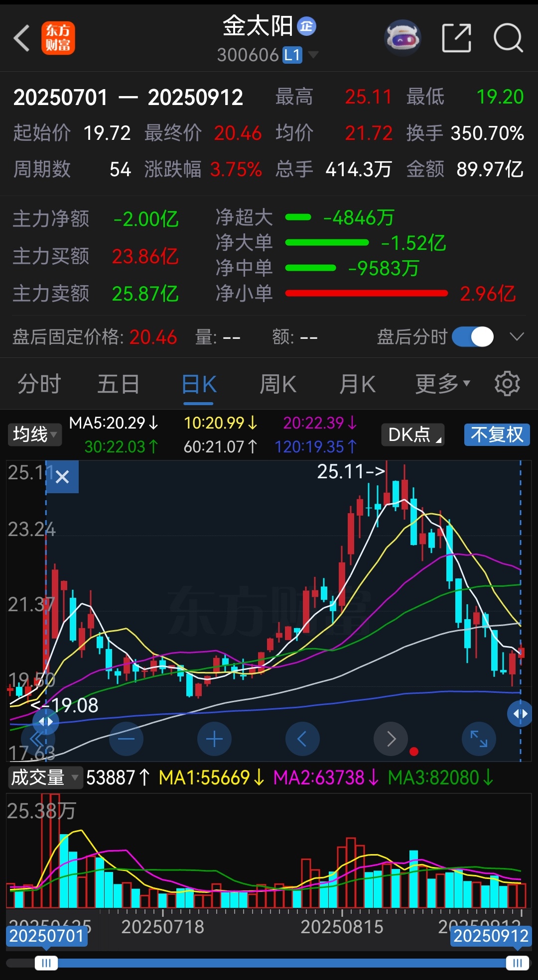Tap the 企 enterprise badge icon
The height and width of the screenshot is (980, 538).
pos(306,26)
